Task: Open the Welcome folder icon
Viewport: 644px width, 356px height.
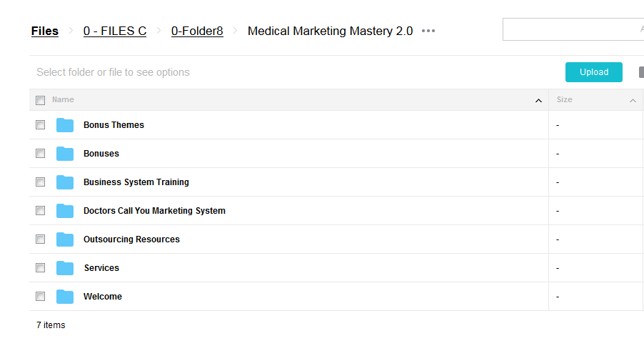Action: click(x=65, y=297)
